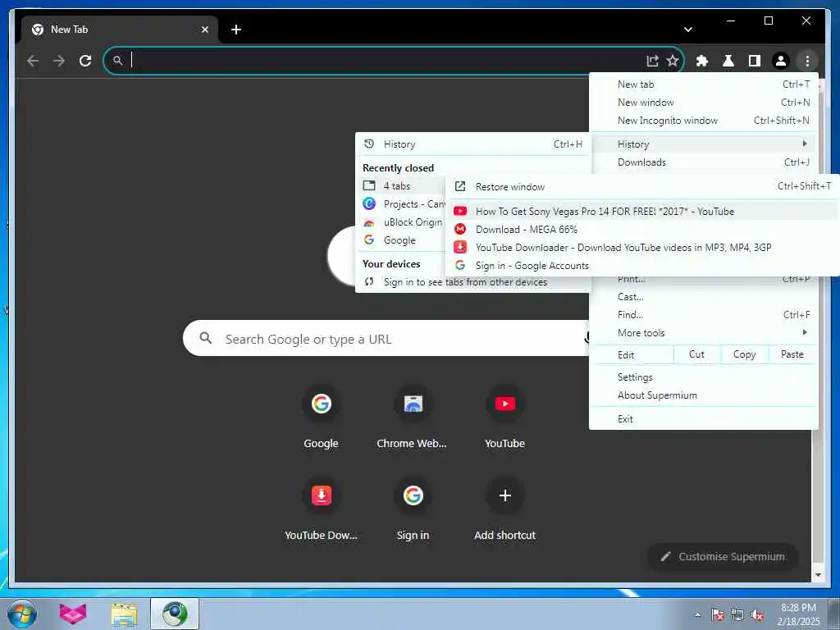840x630 pixels.
Task: Choose New tab from menu
Action: 703,84
